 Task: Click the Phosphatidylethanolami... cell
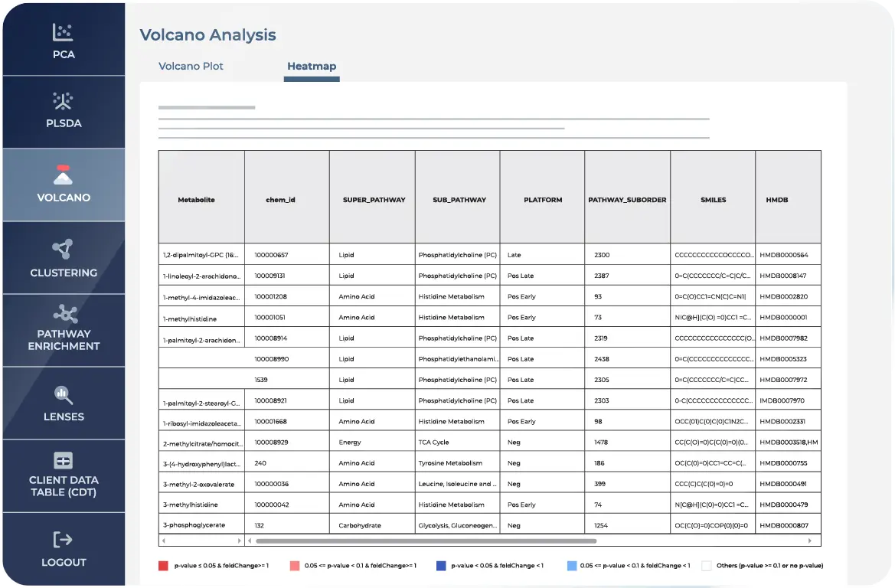pyautogui.click(x=458, y=359)
